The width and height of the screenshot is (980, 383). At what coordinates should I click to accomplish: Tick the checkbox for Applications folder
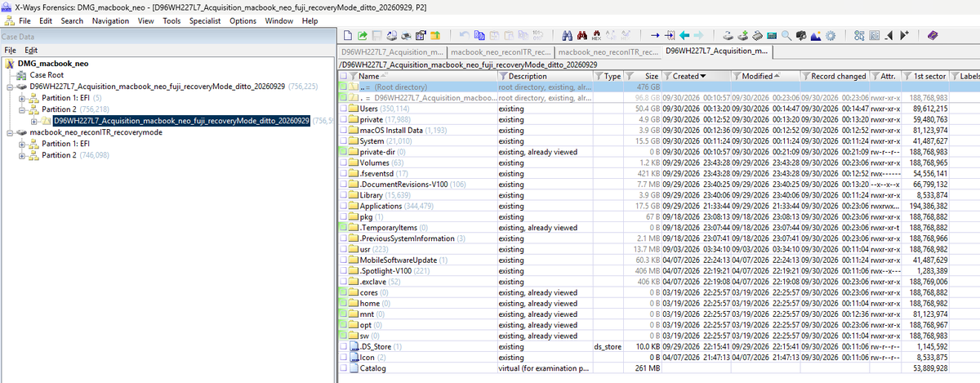(x=341, y=206)
